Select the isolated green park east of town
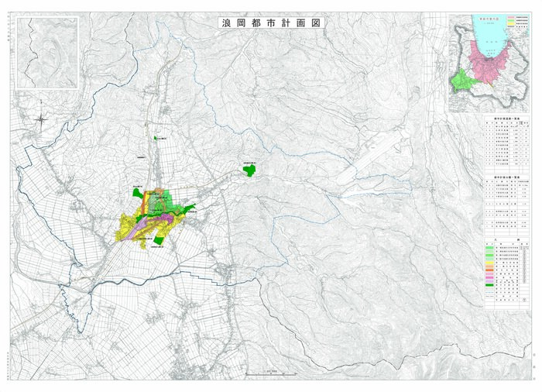This screenshot has height=392, width=542. click(249, 170)
